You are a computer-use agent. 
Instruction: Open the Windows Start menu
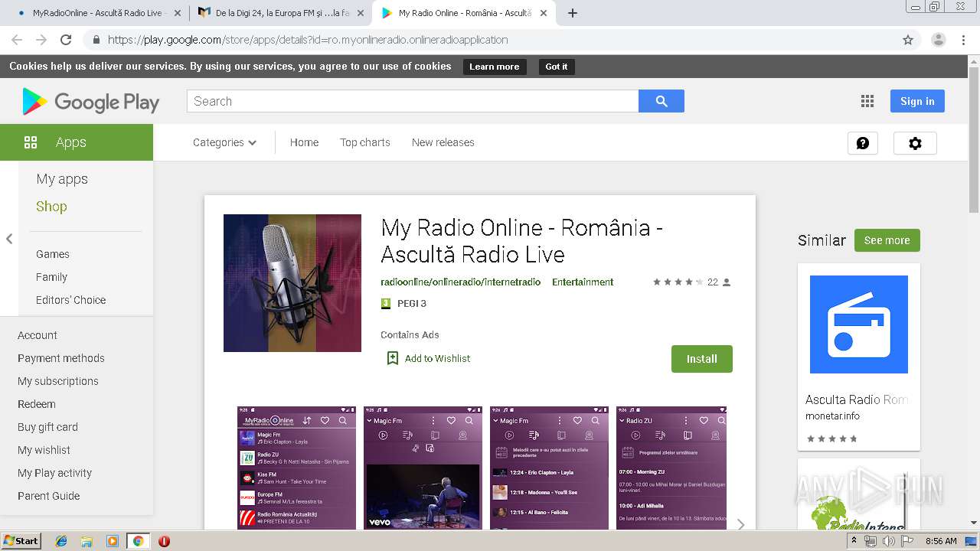click(21, 541)
